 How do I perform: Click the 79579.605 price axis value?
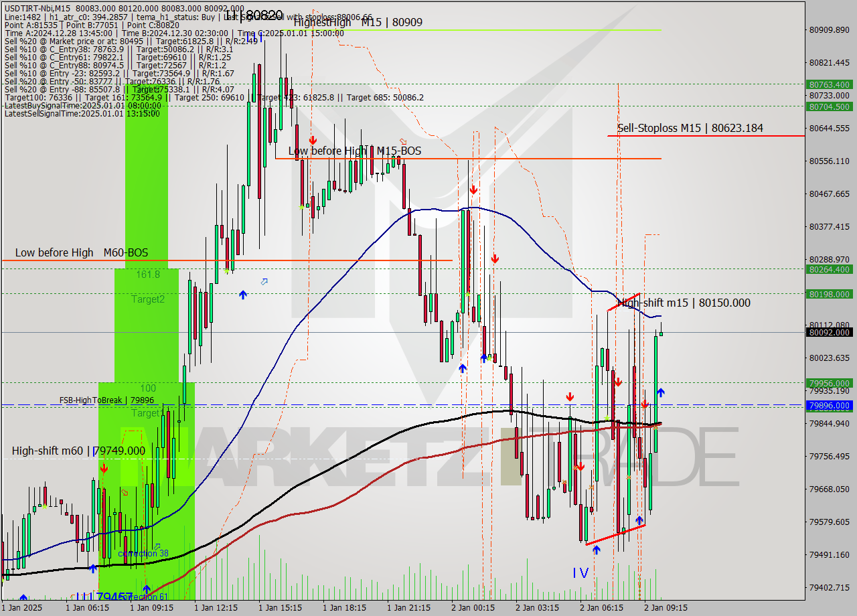click(830, 522)
